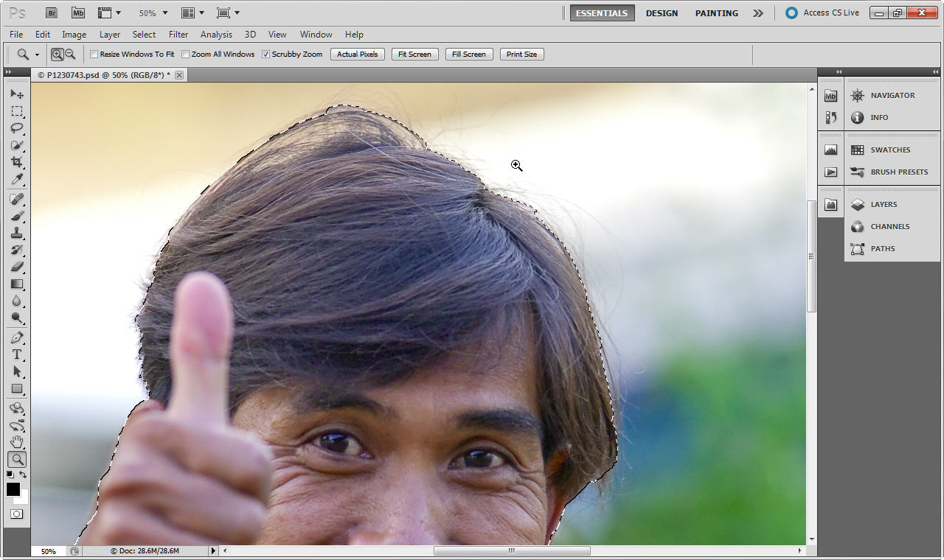Select the Horizontal Type tool
This screenshot has width=944, height=560.
point(17,354)
